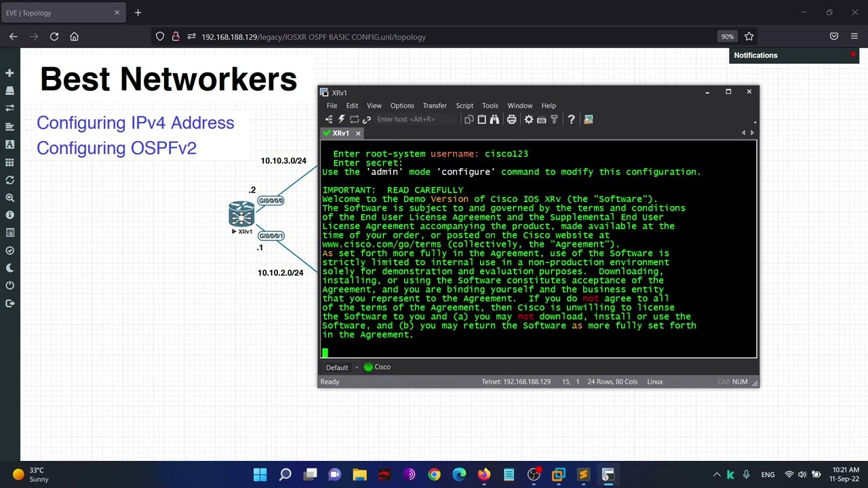Click the 90% zoom level indicator
The height and width of the screenshot is (488, 868).
tap(727, 37)
